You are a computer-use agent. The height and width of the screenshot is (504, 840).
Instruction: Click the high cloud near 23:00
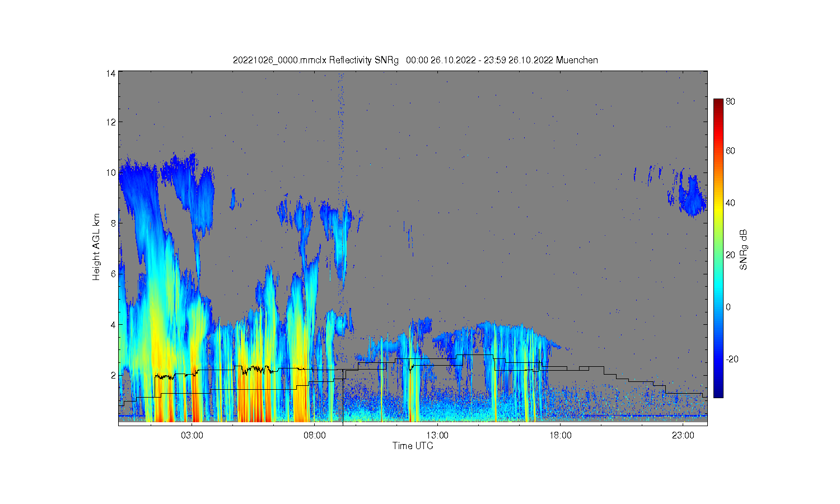pyautogui.click(x=692, y=196)
